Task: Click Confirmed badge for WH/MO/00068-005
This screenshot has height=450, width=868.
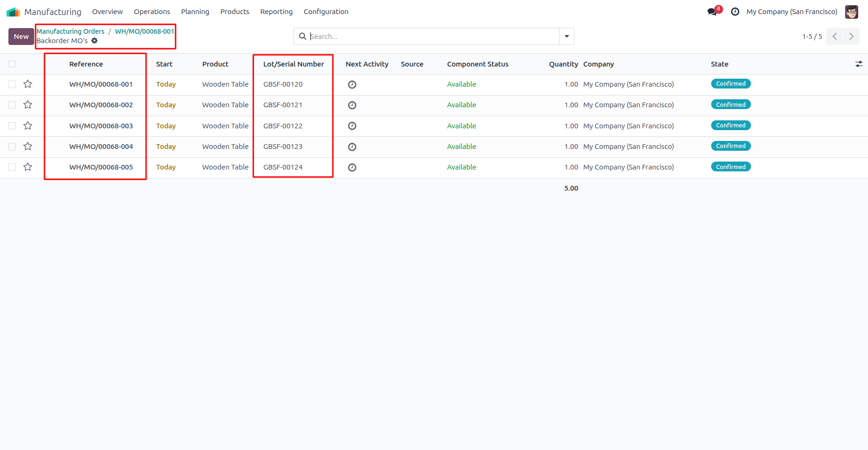Action: (731, 167)
